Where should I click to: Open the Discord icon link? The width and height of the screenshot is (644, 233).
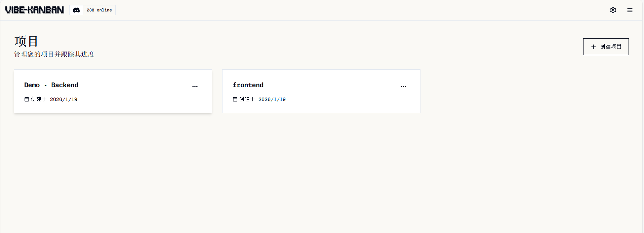(x=76, y=10)
